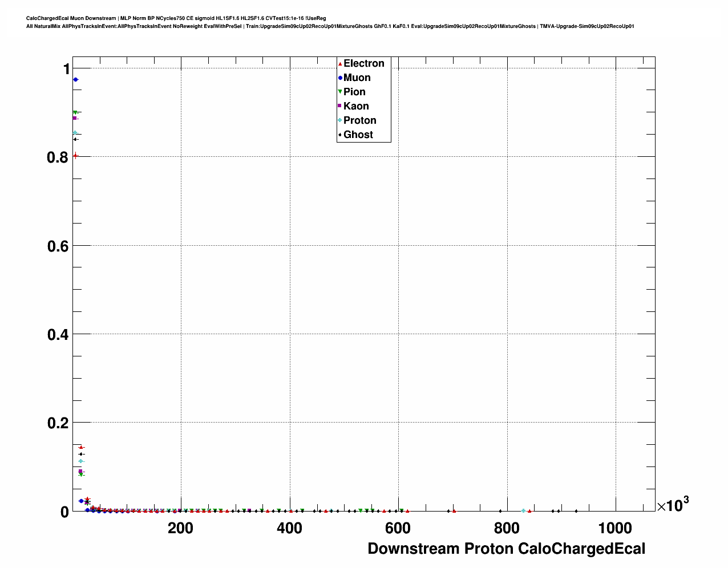Click the purple Kaon square legend marker
The width and height of the screenshot is (728, 568).
340,106
